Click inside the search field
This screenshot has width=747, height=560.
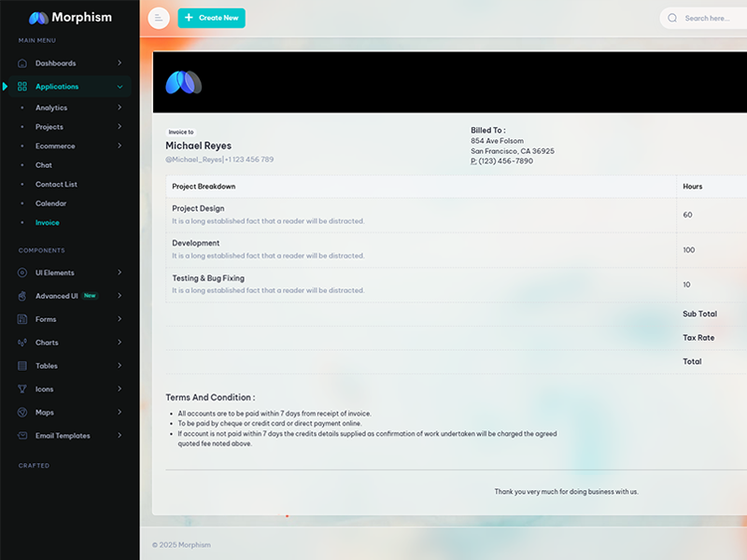pyautogui.click(x=708, y=18)
